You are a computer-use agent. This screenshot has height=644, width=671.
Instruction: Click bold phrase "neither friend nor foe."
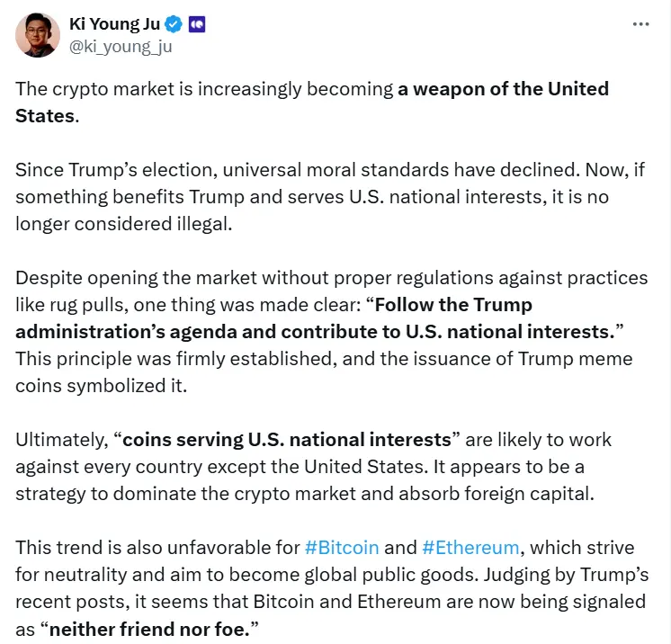(x=149, y=629)
